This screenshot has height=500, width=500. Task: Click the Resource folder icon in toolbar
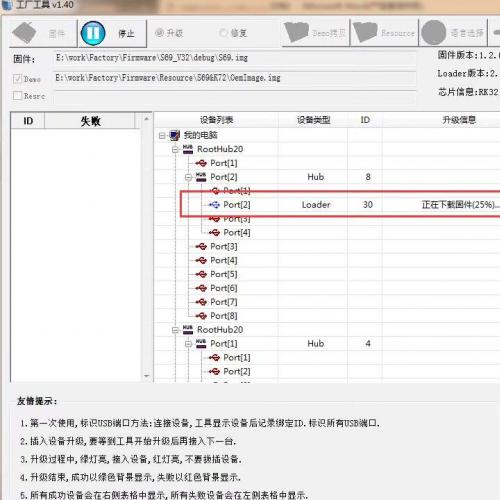(x=365, y=32)
